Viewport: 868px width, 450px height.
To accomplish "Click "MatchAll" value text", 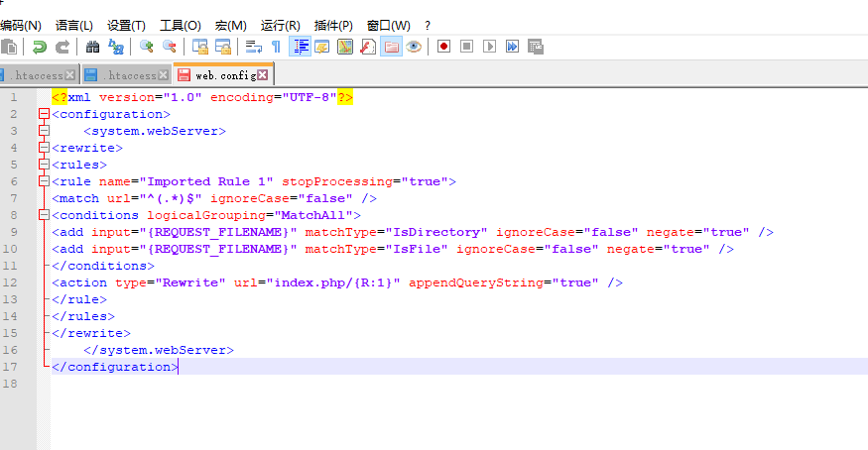I will click(313, 215).
